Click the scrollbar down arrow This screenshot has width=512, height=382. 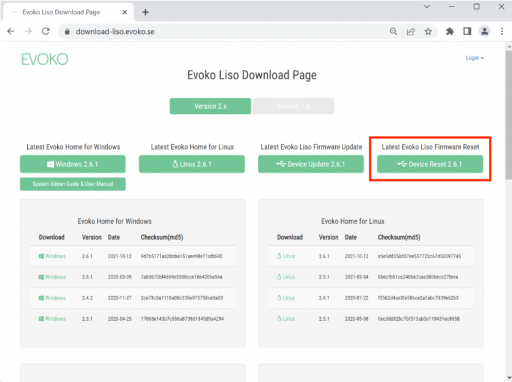(x=508, y=378)
